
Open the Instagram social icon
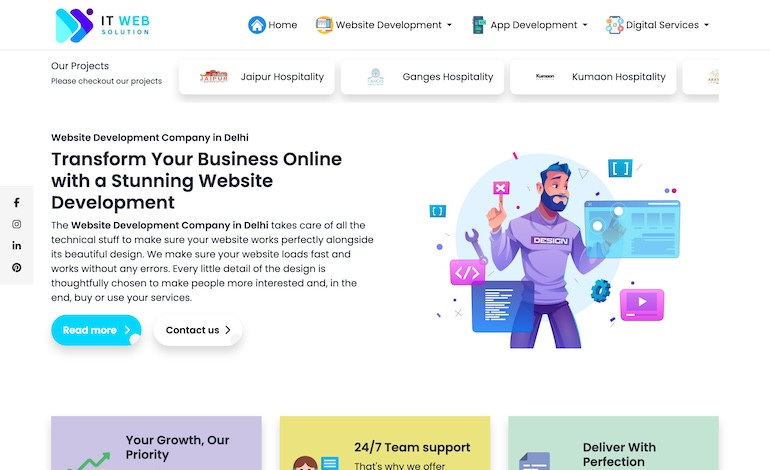(x=17, y=224)
